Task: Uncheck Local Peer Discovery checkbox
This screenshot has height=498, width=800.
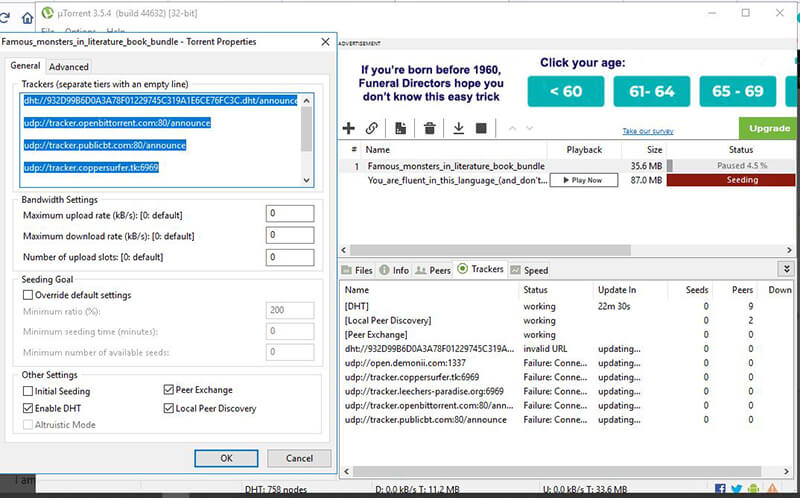Action: coord(168,408)
